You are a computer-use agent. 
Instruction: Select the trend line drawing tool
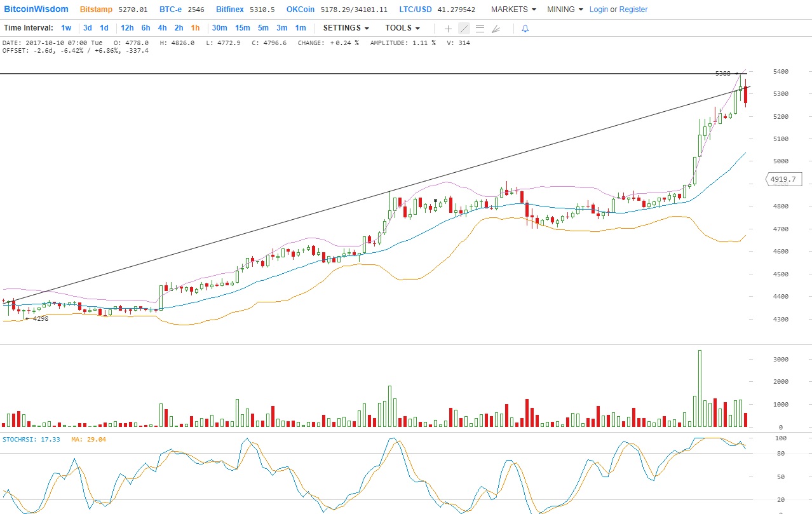(464, 29)
